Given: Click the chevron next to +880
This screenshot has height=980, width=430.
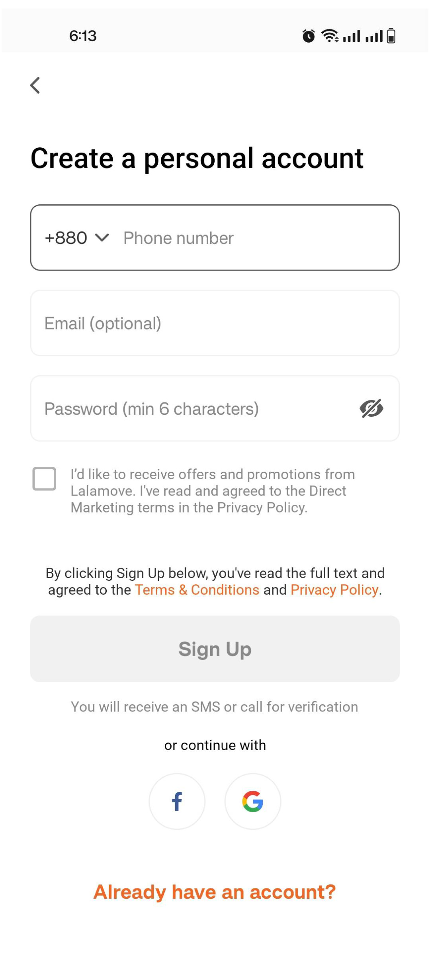Looking at the screenshot, I should (102, 238).
